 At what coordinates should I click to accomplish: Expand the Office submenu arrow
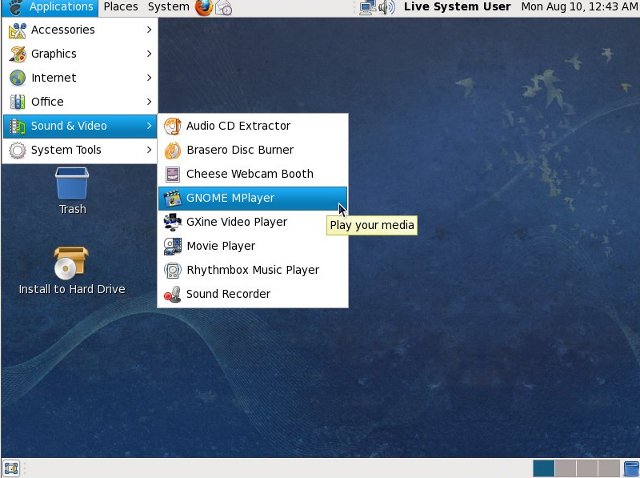coord(149,102)
